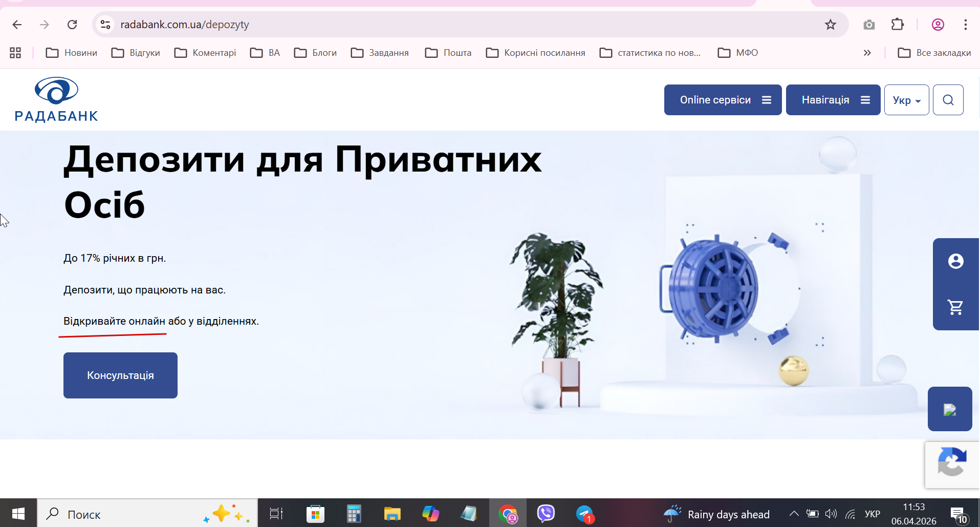980x527 pixels.
Task: Open the Calculator taskbar app
Action: pyautogui.click(x=354, y=513)
